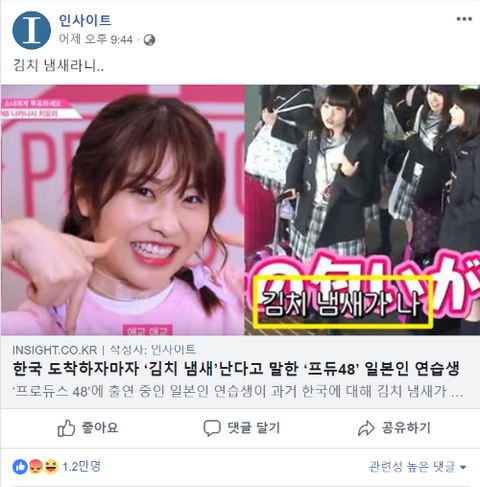Click the speech bubble comment icon

click(x=212, y=428)
